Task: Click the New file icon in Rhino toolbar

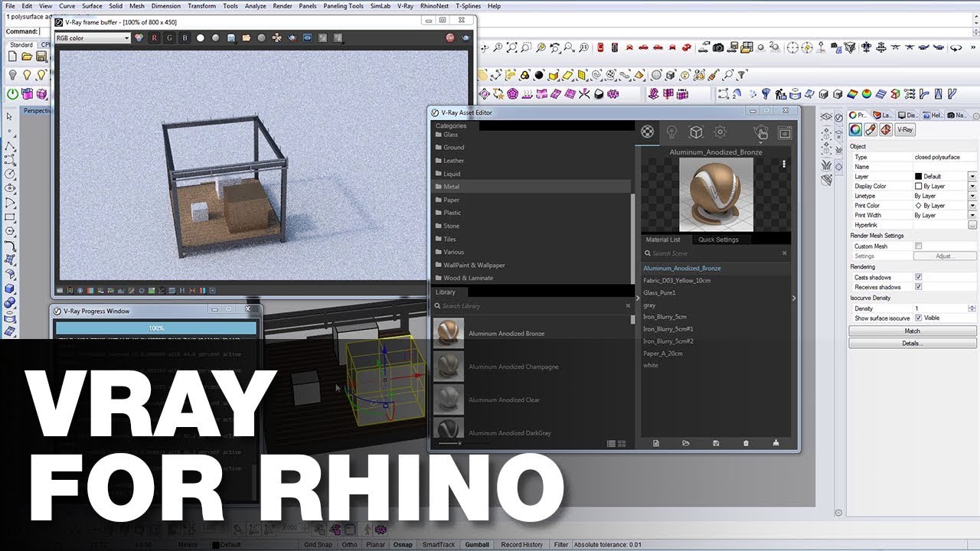Action: pos(11,56)
